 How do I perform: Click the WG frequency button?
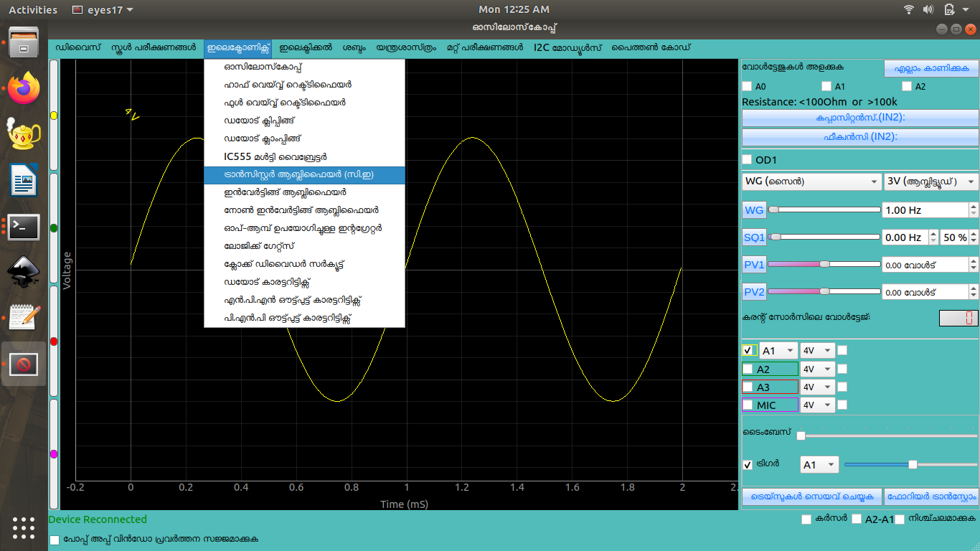coord(754,210)
